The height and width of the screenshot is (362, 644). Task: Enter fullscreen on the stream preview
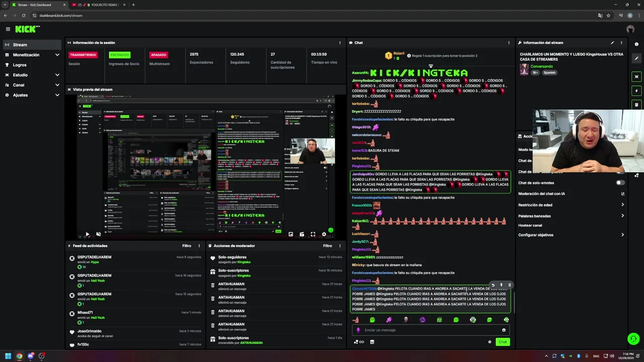[x=313, y=234]
